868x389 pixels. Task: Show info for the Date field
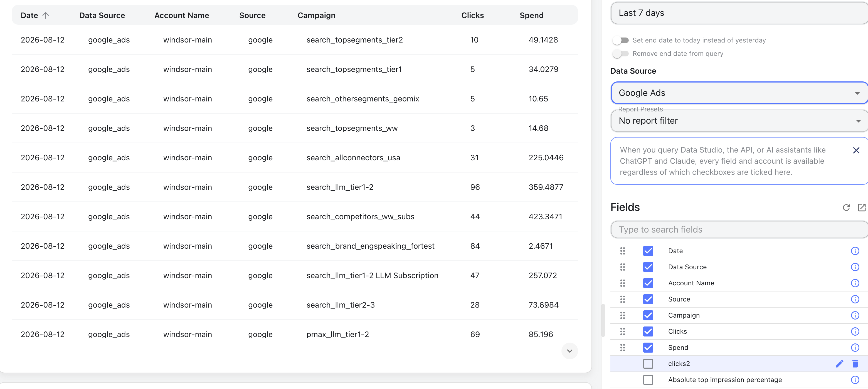pyautogui.click(x=855, y=251)
